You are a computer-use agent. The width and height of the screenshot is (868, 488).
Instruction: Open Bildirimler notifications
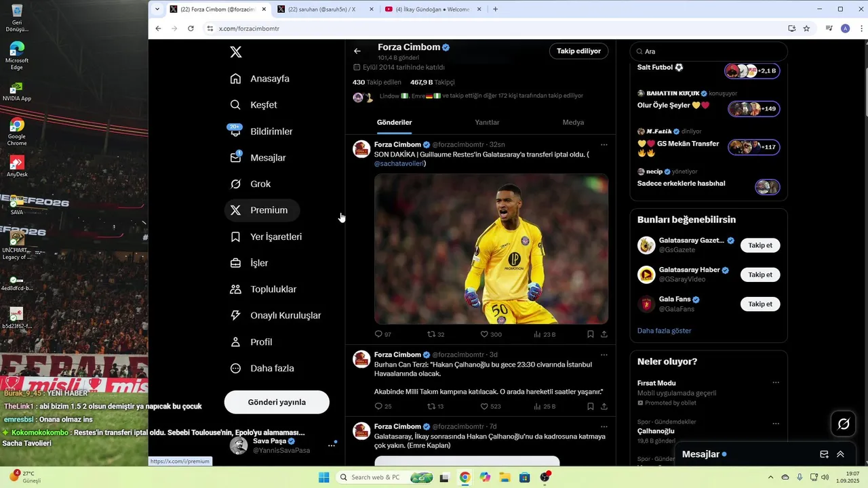click(262, 131)
